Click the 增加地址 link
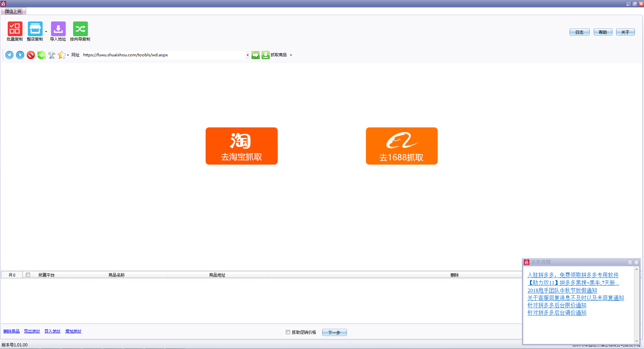Screen dimensions: 644x349 pos(73,331)
